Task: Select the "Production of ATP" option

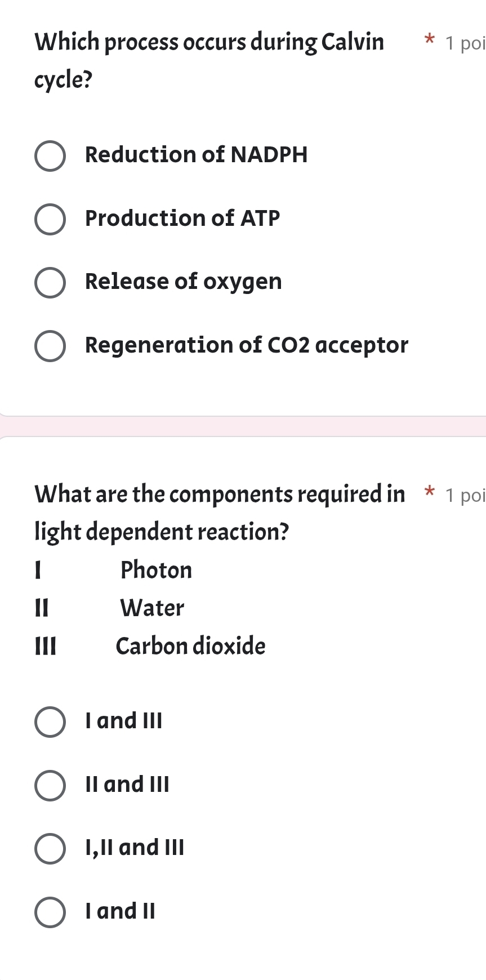Action: point(50,219)
